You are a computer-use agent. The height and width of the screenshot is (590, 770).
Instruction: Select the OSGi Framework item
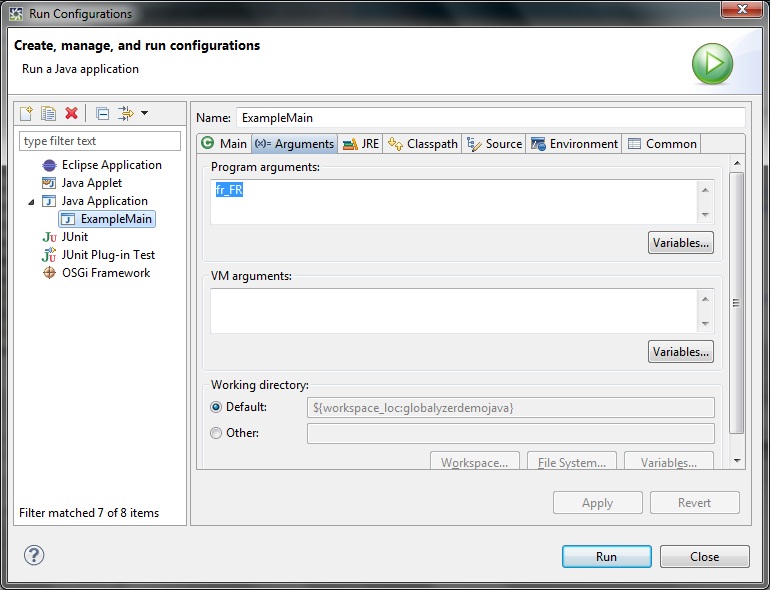click(x=105, y=273)
